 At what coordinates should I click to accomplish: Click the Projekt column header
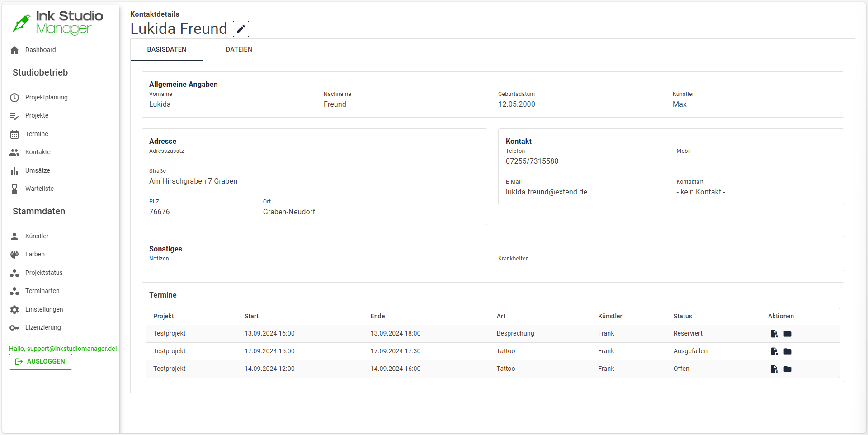tap(164, 317)
